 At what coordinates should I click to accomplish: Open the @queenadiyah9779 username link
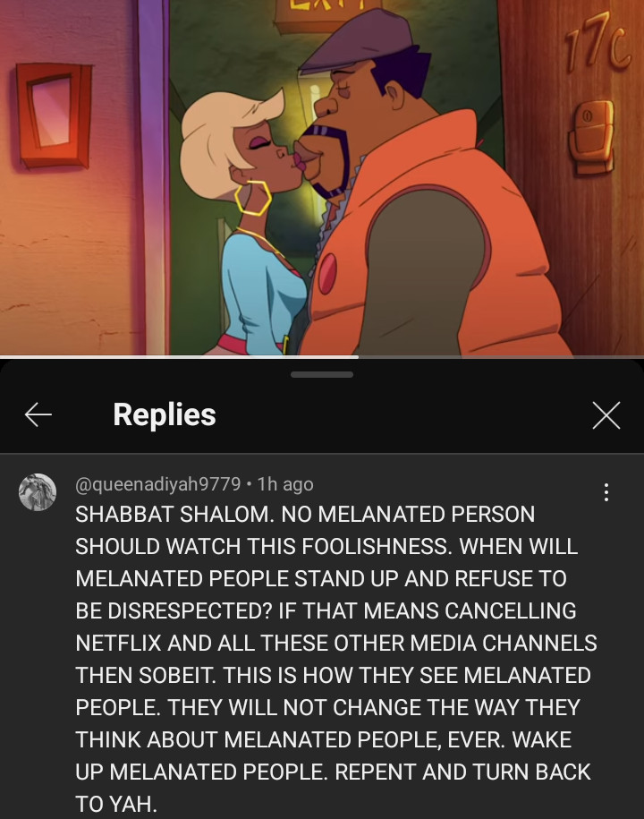(x=158, y=484)
